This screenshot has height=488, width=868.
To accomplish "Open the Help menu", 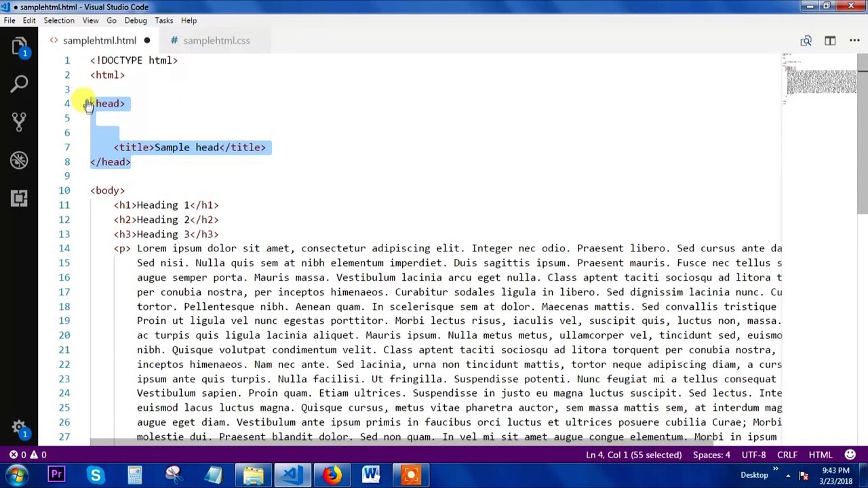I will click(x=189, y=20).
